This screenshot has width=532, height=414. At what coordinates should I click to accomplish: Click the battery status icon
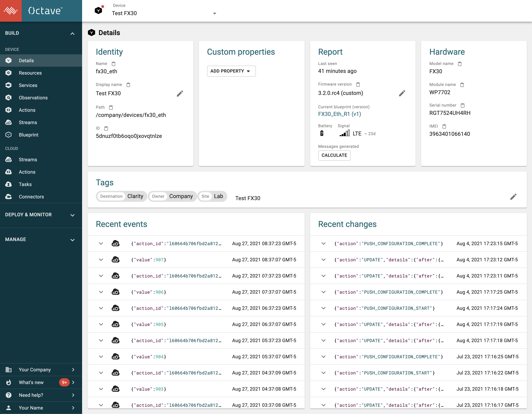point(321,133)
